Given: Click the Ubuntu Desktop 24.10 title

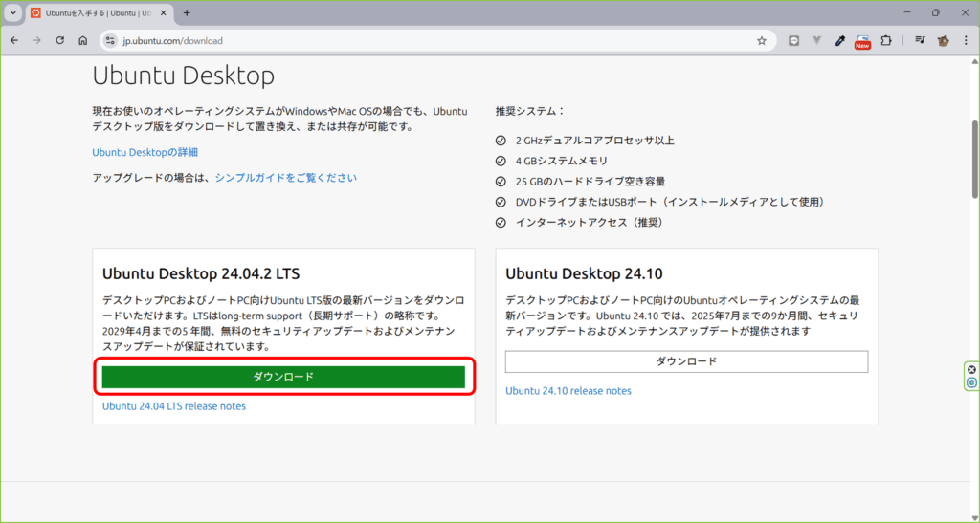Looking at the screenshot, I should [x=584, y=273].
